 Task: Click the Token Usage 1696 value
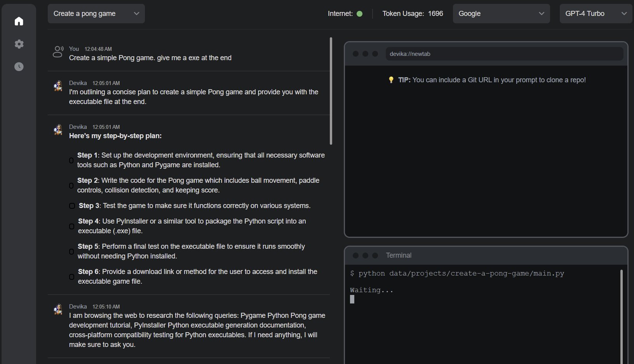point(435,14)
